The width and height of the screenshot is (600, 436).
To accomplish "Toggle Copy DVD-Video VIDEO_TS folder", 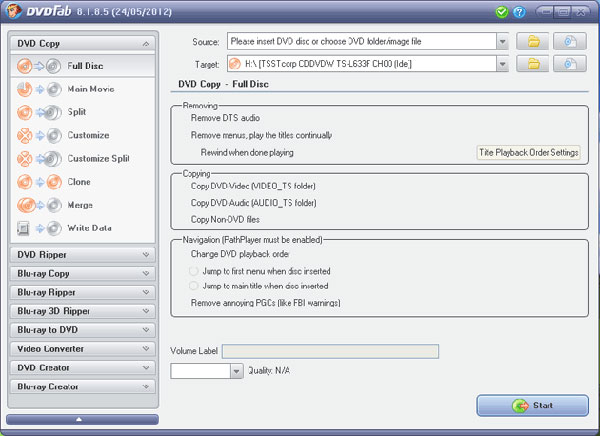I will [253, 186].
